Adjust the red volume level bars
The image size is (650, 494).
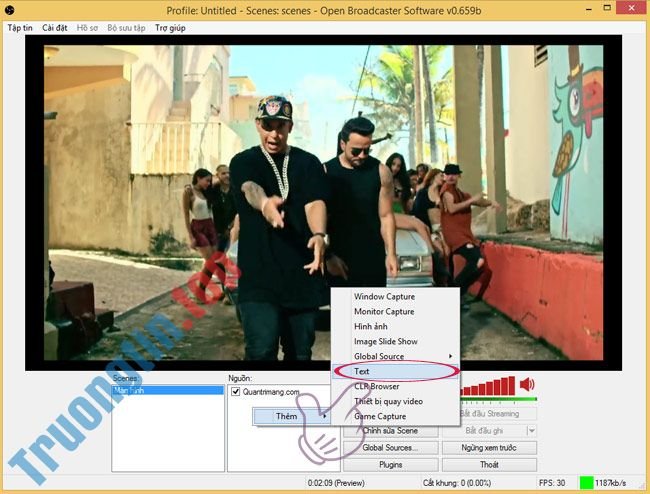click(488, 386)
